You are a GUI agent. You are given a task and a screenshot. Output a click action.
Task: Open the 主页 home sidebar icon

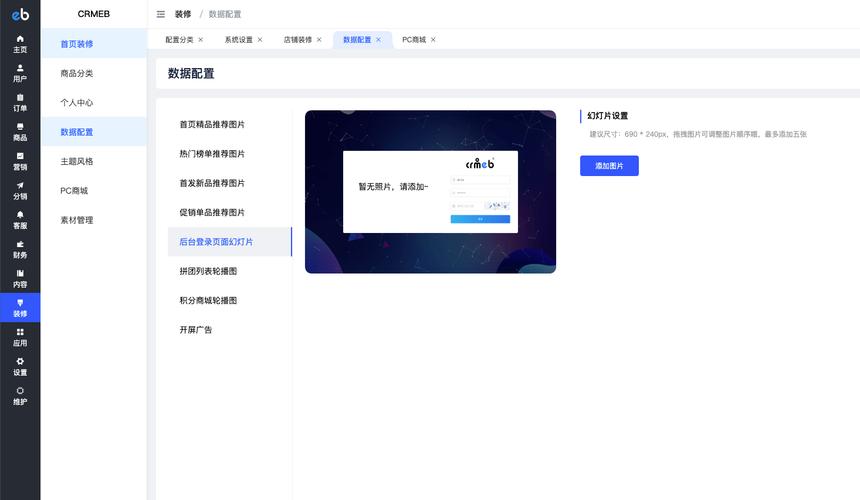click(x=20, y=43)
